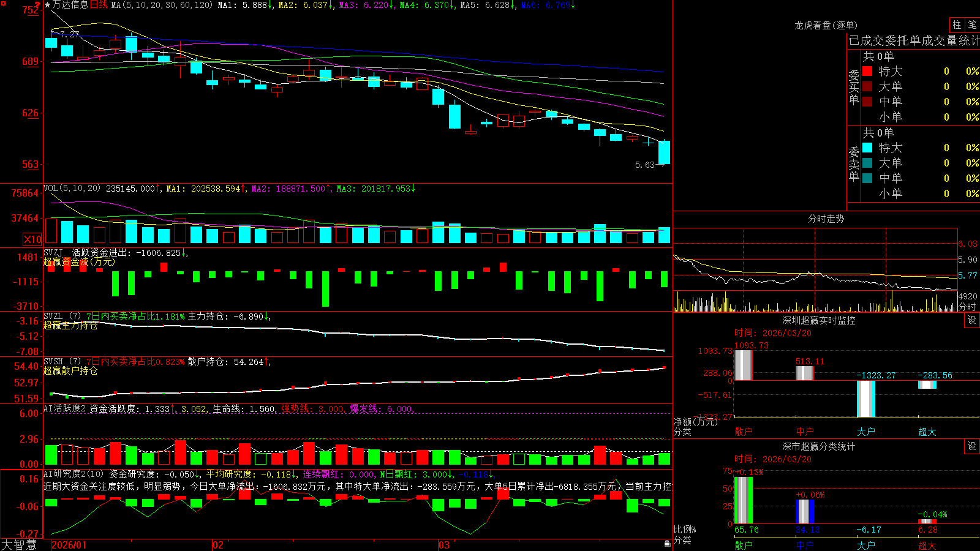The height and width of the screenshot is (551, 980).
Task: Open 设 settings for 深市超赢分类统计
Action: pyautogui.click(x=972, y=446)
